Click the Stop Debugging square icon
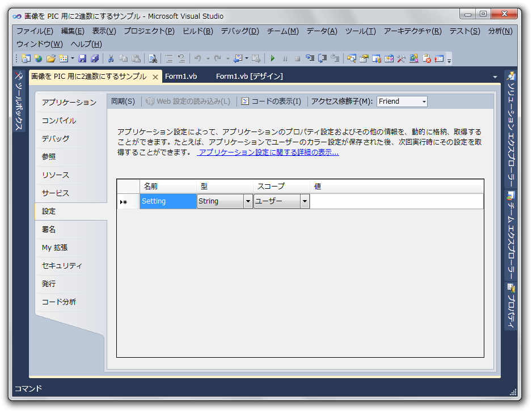This screenshot has height=411, width=532. [x=298, y=58]
